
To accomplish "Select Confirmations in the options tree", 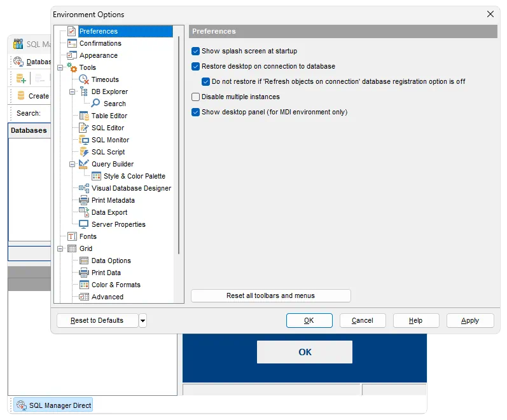I will 101,43.
